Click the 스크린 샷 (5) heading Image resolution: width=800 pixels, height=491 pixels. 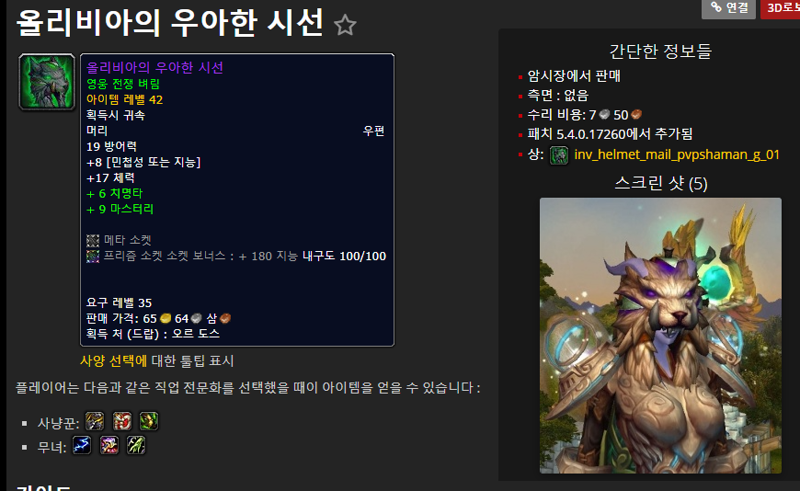(x=661, y=183)
